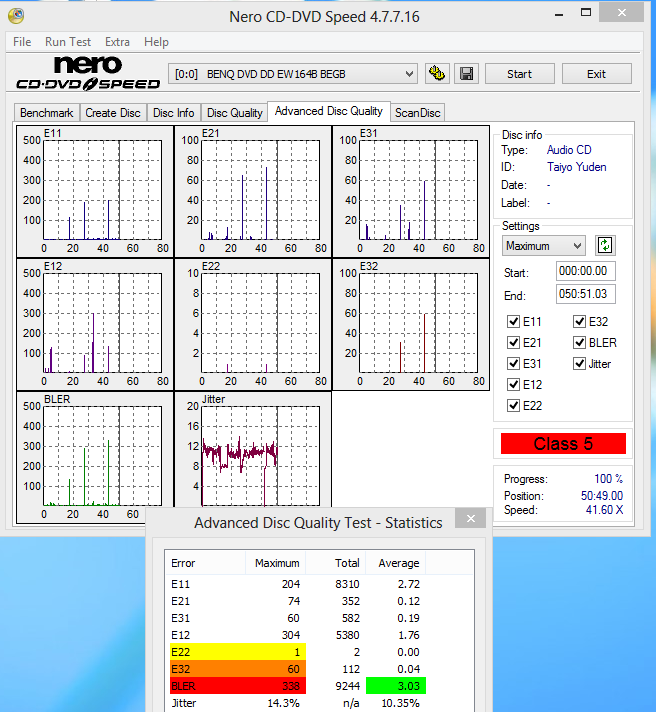Image resolution: width=656 pixels, height=712 pixels.
Task: Click the red BLER maximum 338 cell
Action: 238,686
